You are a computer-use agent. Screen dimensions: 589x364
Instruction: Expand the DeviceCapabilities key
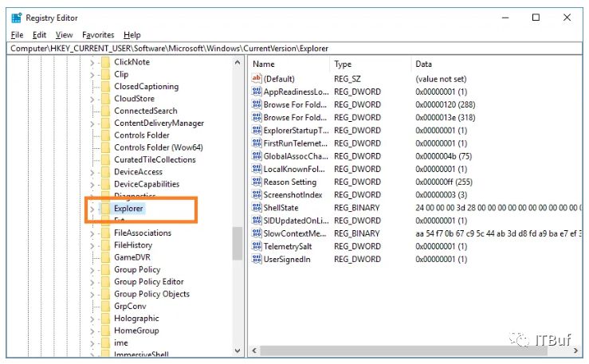click(x=92, y=185)
